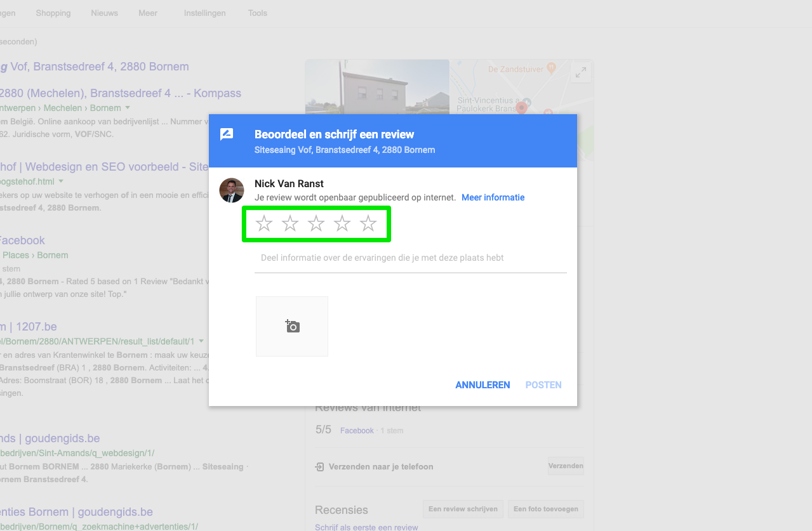The width and height of the screenshot is (812, 531).
Task: Open Webdesign en SEO voorbeeld result
Action: [104, 167]
